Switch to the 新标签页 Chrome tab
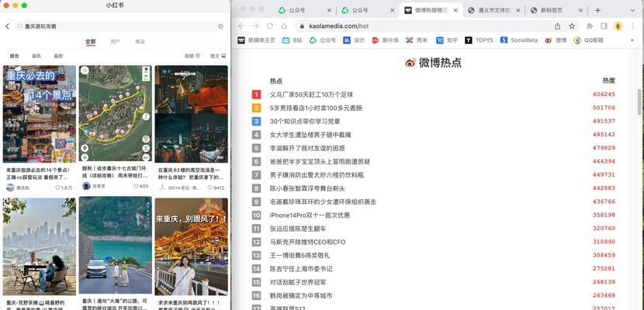The width and height of the screenshot is (644, 310). pos(556,11)
